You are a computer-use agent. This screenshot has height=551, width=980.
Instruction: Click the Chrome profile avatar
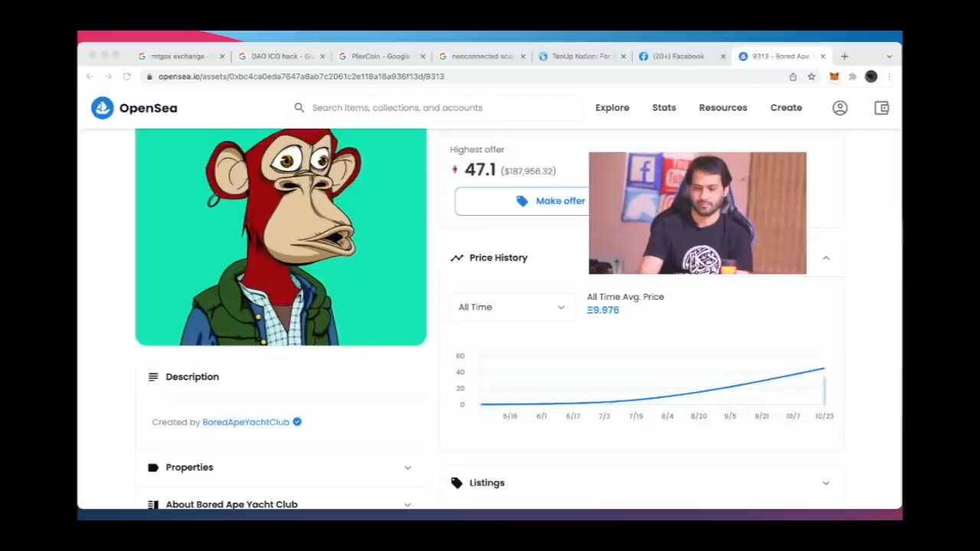[871, 77]
